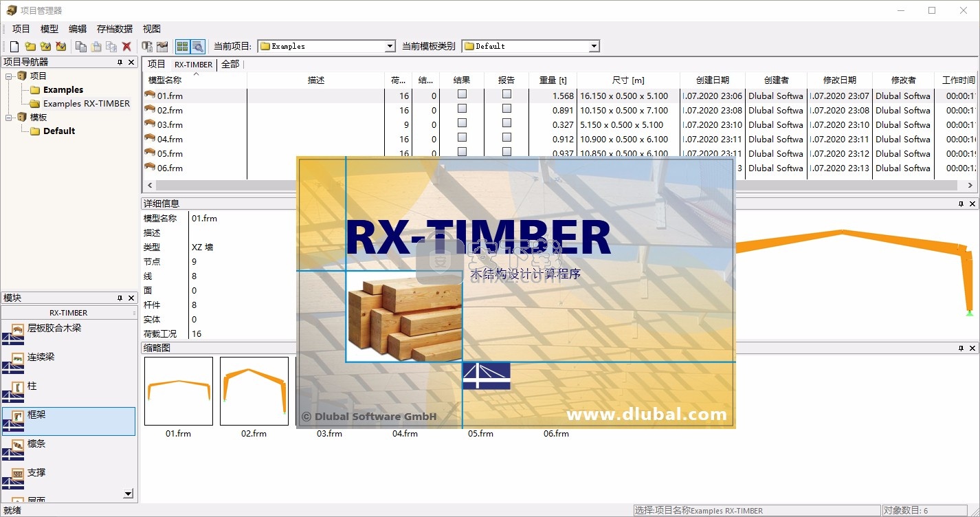Click the red X delete icon
Viewport: 980px width, 517px height.
click(x=126, y=47)
